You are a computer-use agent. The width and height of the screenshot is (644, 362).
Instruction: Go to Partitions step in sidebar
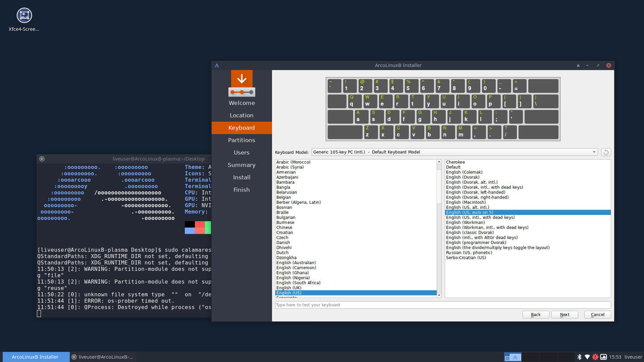[x=241, y=140]
